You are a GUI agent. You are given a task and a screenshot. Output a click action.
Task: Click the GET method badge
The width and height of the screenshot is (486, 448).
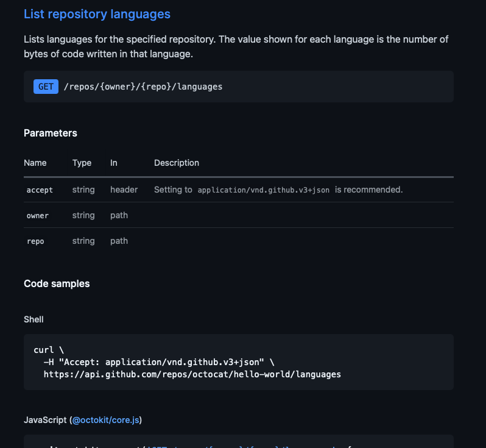pos(46,87)
